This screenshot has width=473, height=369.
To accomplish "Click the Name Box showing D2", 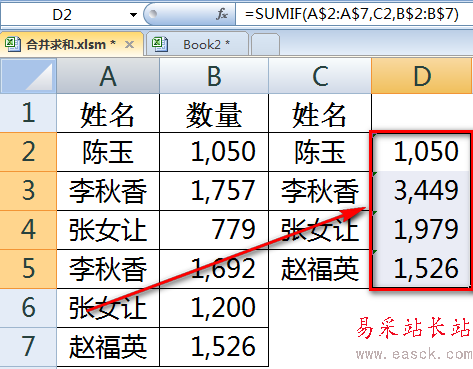I will (63, 15).
